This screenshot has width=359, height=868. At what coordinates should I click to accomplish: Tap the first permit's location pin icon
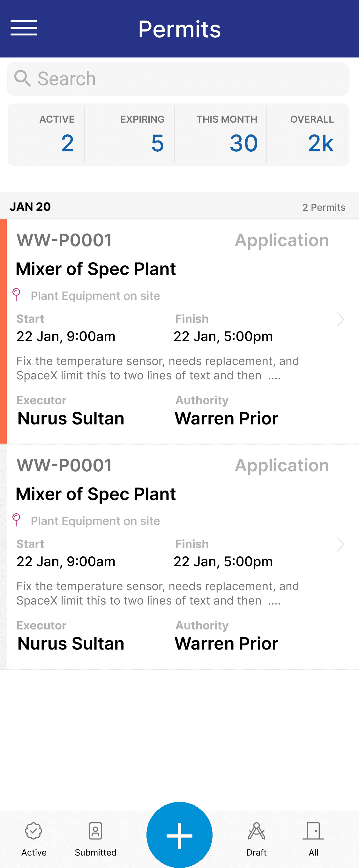click(16, 294)
